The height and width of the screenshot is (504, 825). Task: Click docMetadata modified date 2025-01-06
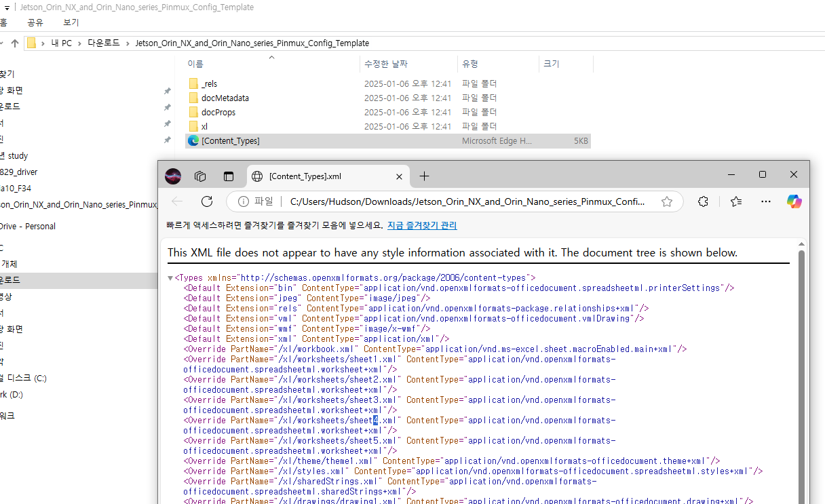pos(408,98)
